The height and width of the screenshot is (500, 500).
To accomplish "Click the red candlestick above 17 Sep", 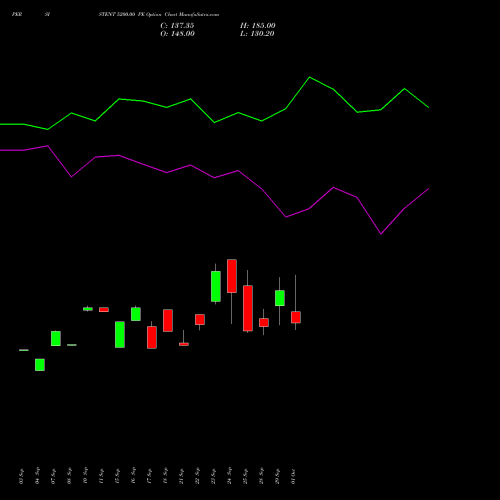I will (152, 338).
